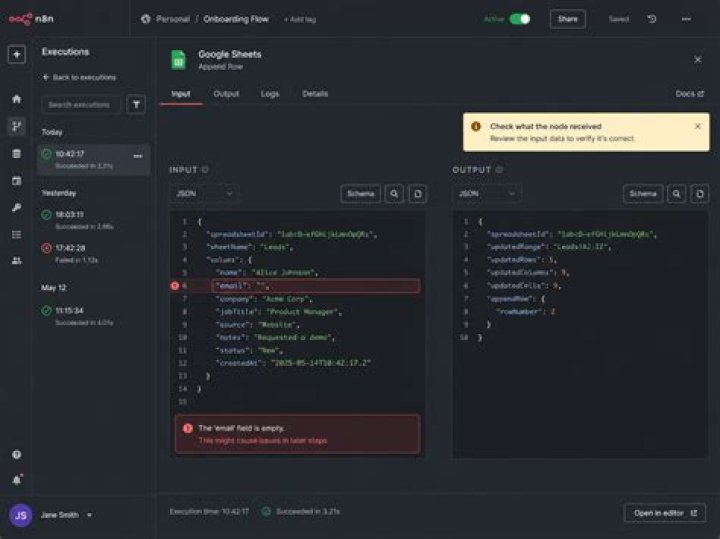720x539 pixels.
Task: Open the users icon in sidebar
Action: (x=17, y=261)
